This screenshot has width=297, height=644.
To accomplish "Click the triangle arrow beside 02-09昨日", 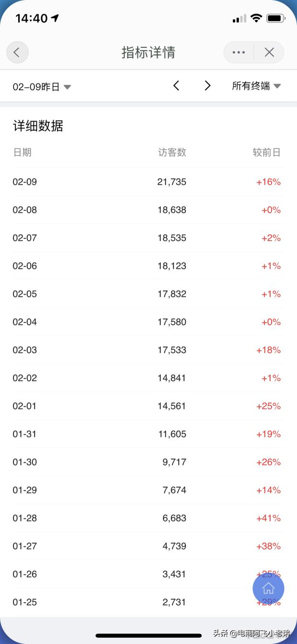I will point(68,87).
